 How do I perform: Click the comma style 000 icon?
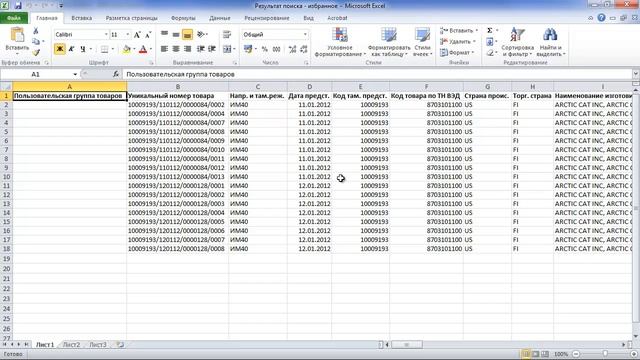coord(276,49)
